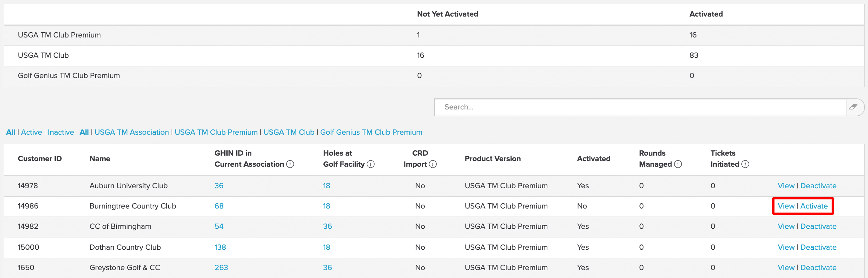Open GHIN ID 68 for Burningtree
This screenshot has height=278, width=868.
point(219,206)
